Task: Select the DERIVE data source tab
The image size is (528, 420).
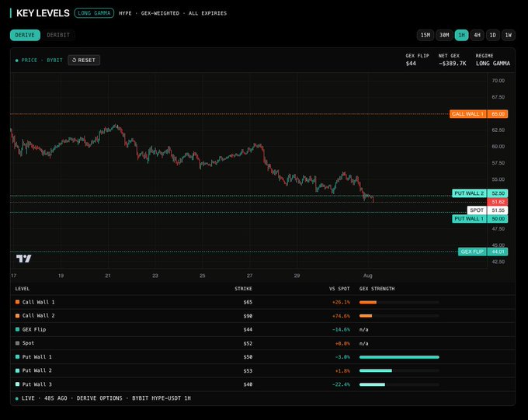Action: click(25, 35)
